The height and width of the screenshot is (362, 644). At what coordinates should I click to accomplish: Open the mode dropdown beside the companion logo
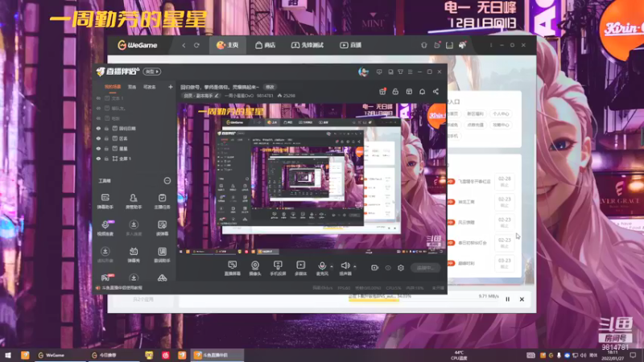(152, 72)
